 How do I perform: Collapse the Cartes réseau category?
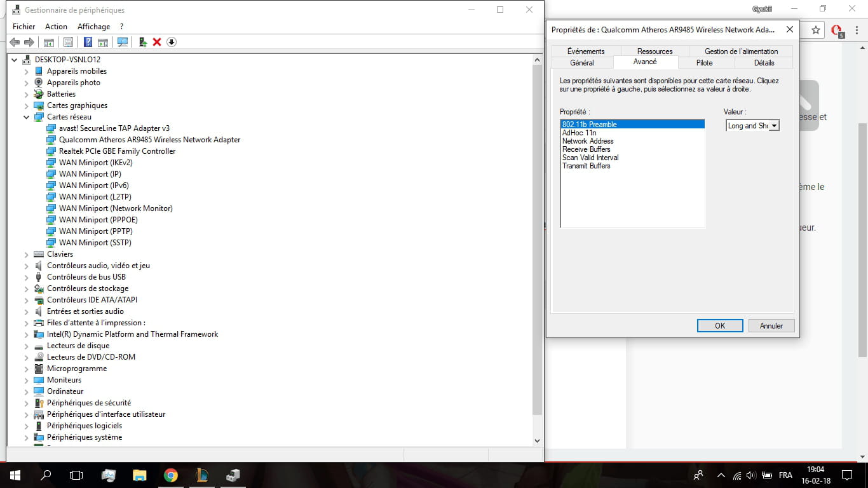27,117
